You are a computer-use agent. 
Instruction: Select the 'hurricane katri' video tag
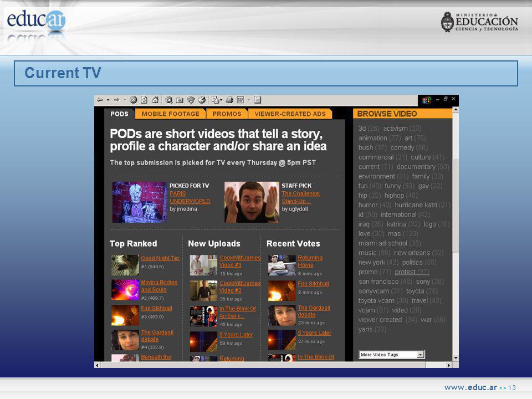click(x=416, y=205)
